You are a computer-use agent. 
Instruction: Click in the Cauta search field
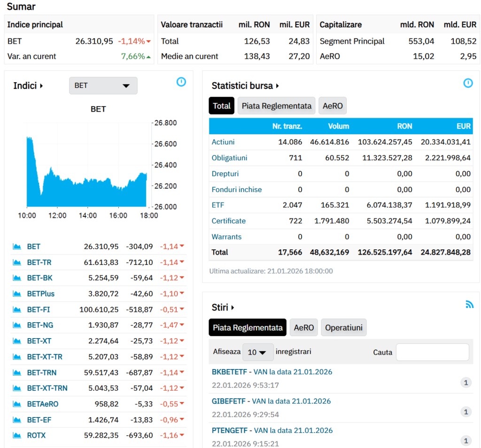(432, 352)
